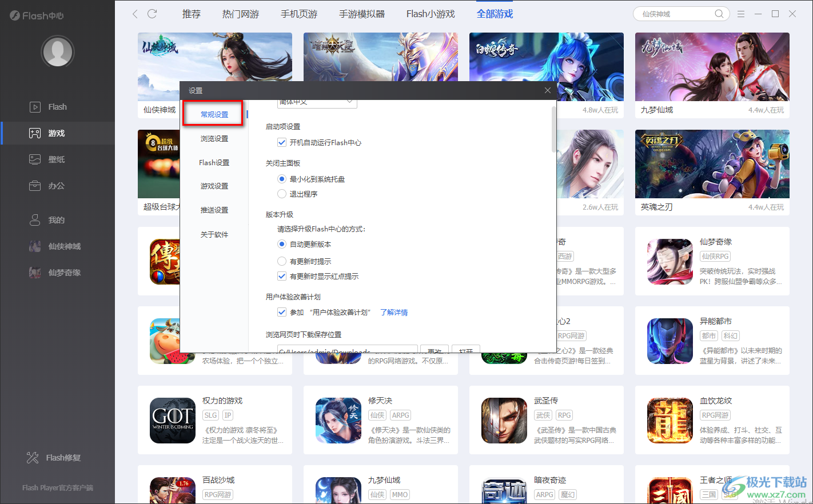Open 游戏设置 in settings dialog

(214, 186)
